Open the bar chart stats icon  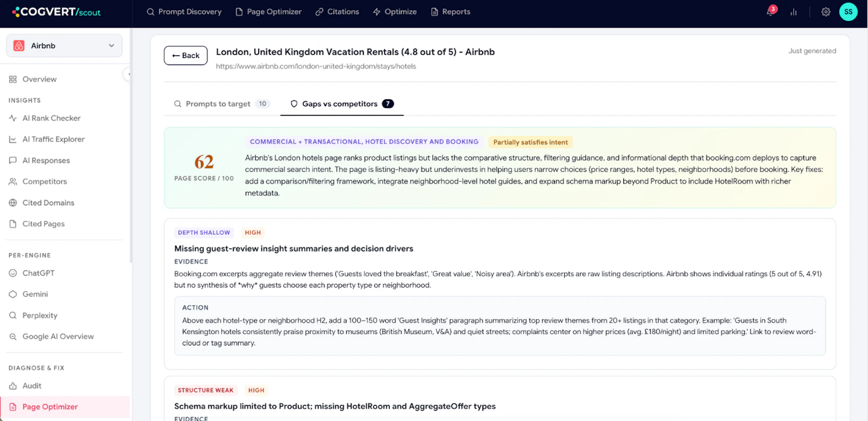pyautogui.click(x=793, y=12)
